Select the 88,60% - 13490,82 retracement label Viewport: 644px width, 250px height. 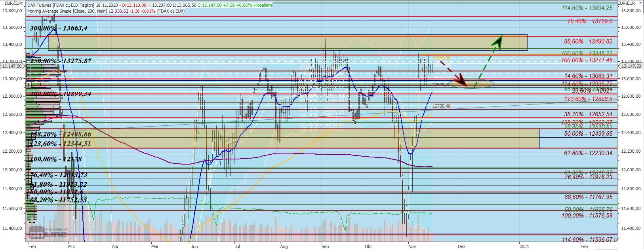coord(589,42)
